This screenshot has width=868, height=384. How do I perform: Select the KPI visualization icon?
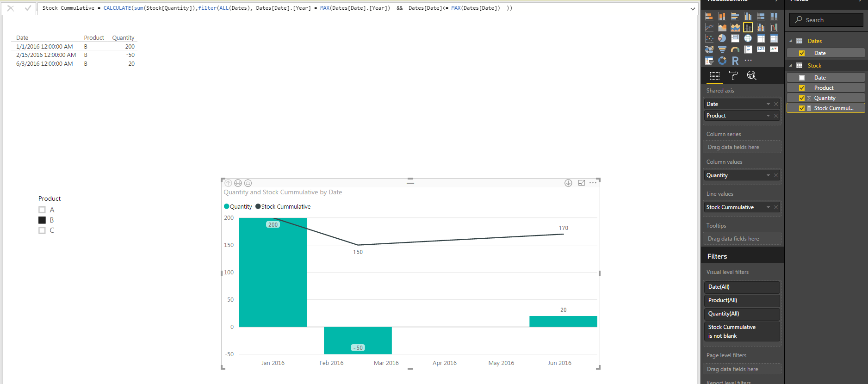(774, 50)
